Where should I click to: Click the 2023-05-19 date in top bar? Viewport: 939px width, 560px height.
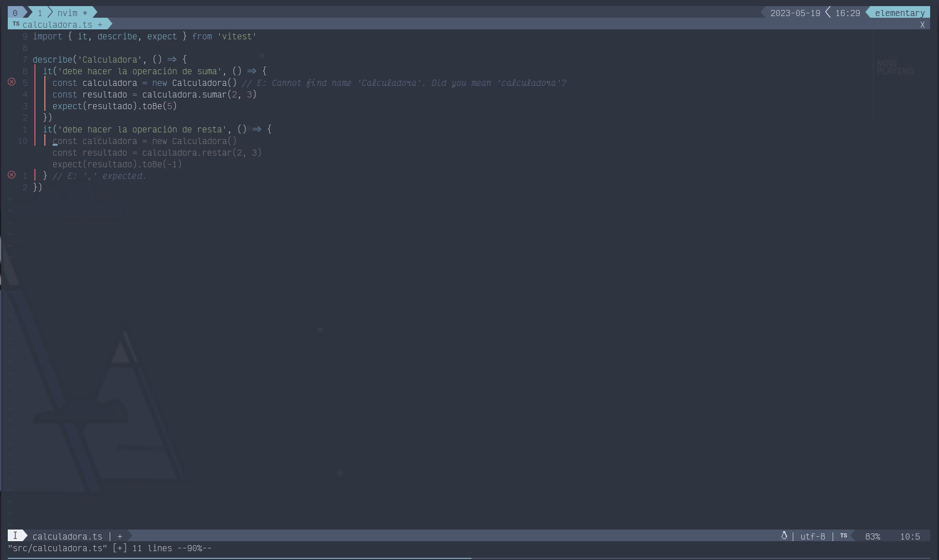pos(794,13)
